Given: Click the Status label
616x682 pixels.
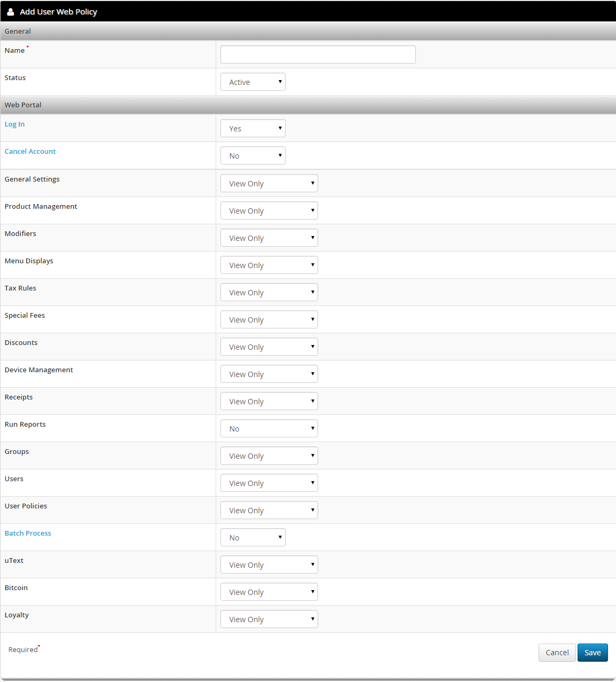Looking at the screenshot, I should [15, 78].
